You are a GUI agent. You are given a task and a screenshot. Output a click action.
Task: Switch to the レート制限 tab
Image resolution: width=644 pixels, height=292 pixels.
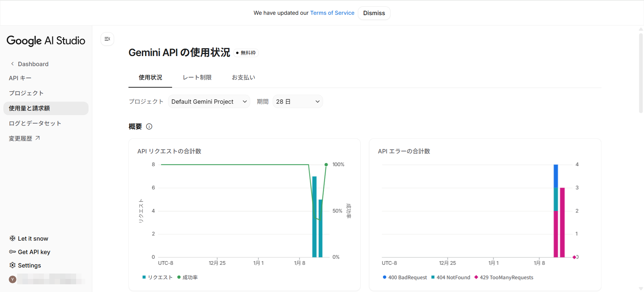pyautogui.click(x=197, y=78)
